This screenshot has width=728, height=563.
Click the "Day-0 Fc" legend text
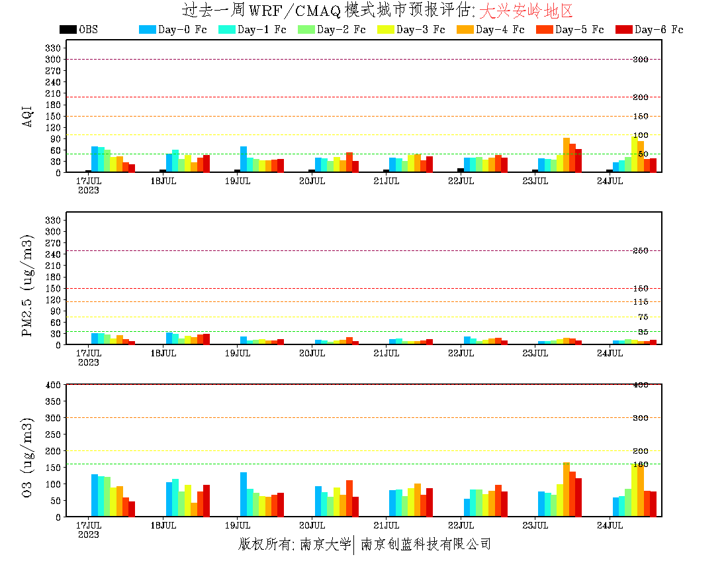[x=183, y=30]
